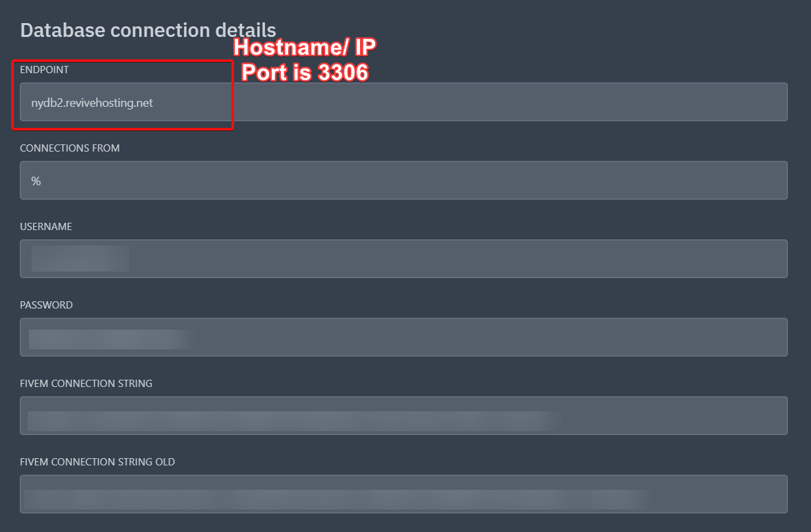Click the blurred username value area
Viewport: 811px width, 532px height.
[79, 258]
